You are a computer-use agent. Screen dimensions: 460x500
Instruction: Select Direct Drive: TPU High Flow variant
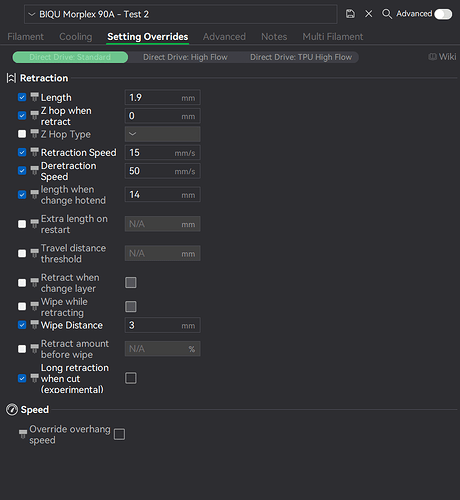301,57
